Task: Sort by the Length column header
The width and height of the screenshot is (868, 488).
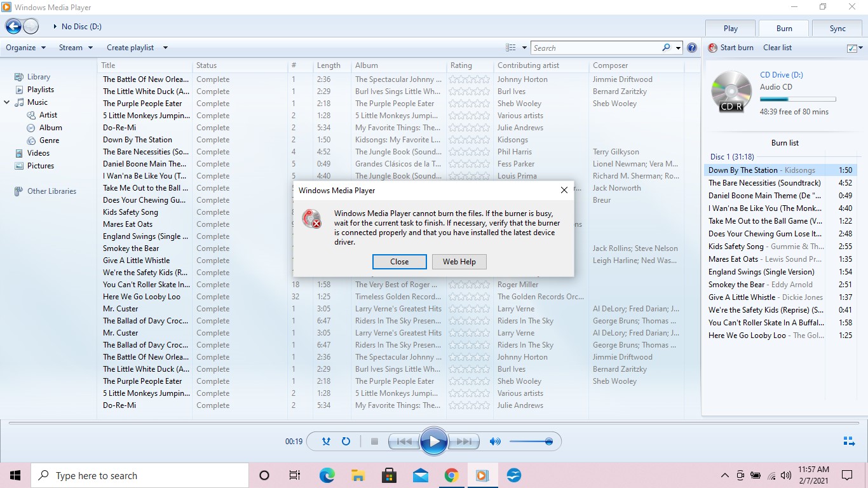Action: 332,65
